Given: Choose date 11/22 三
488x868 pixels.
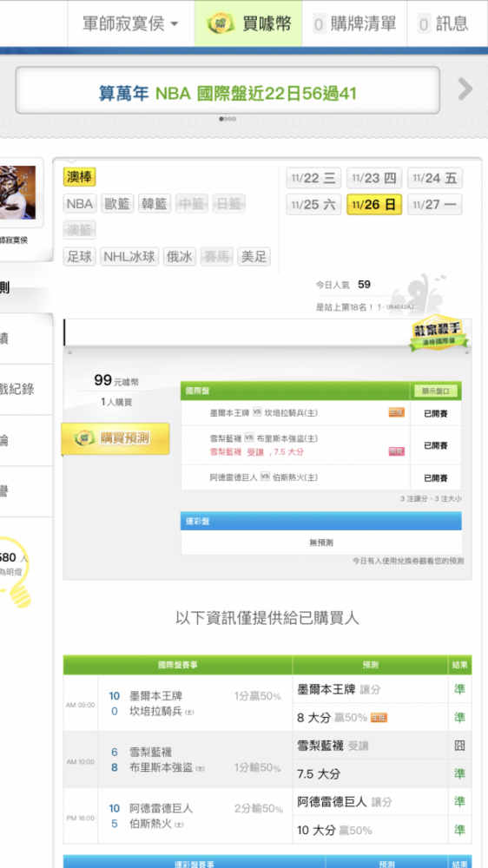Looking at the screenshot, I should (x=314, y=178).
